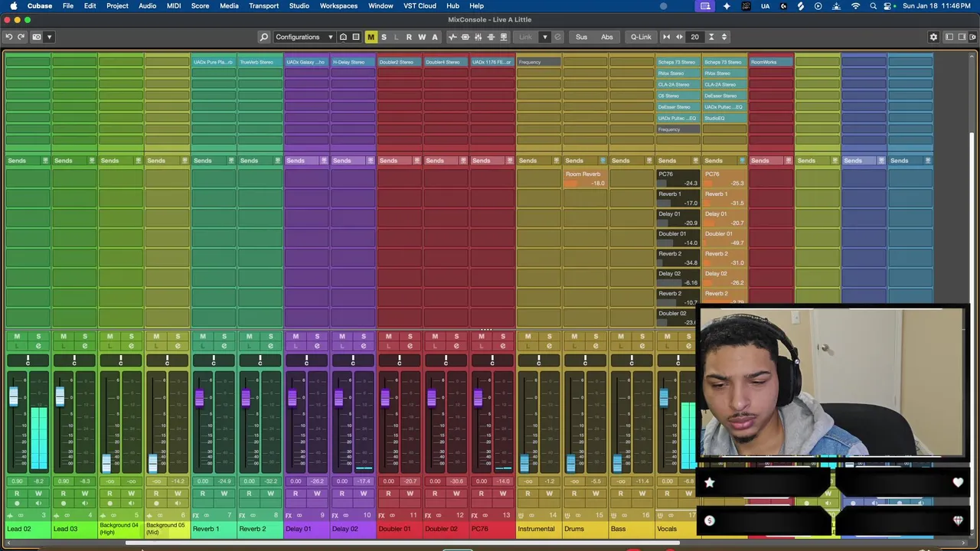Expand the snapshot dropdown arrow beside camera
This screenshot has width=980, height=551.
pos(49,37)
